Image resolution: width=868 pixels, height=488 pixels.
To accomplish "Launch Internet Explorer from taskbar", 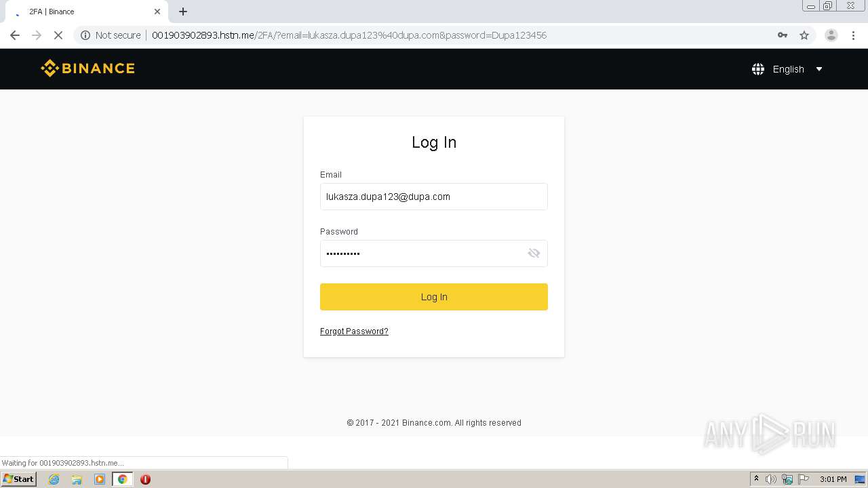I will click(54, 479).
